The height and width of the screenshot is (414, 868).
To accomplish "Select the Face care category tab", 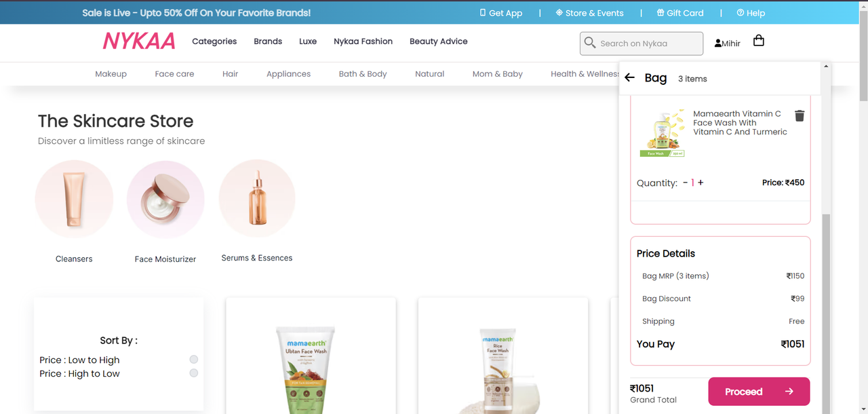I will (x=174, y=74).
